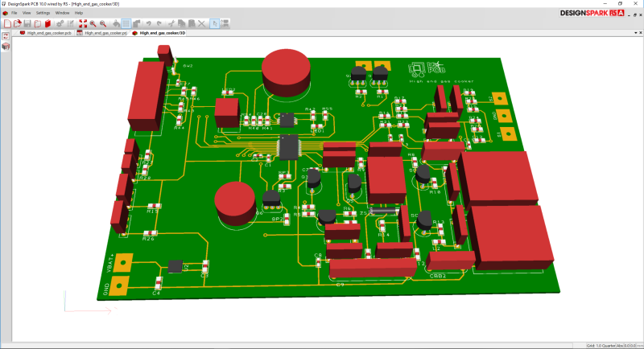Viewport: 644px width, 349px height.
Task: Open the Settings menu
Action: coord(43,13)
